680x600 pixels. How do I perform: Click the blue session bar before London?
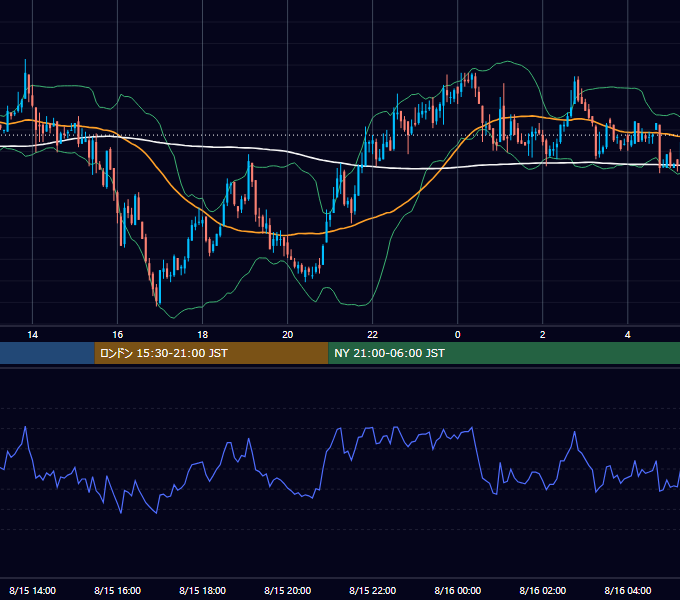(47, 353)
